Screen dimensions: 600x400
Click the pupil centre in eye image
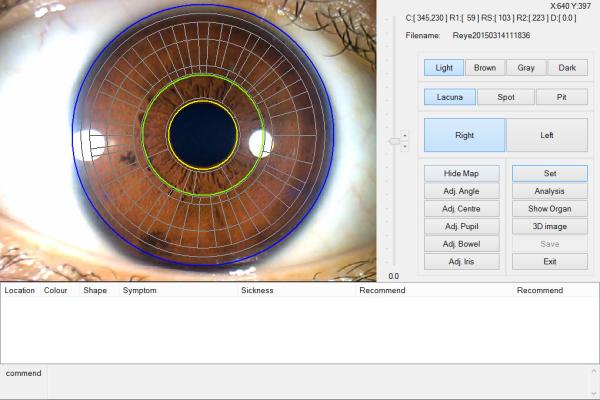coord(203,135)
